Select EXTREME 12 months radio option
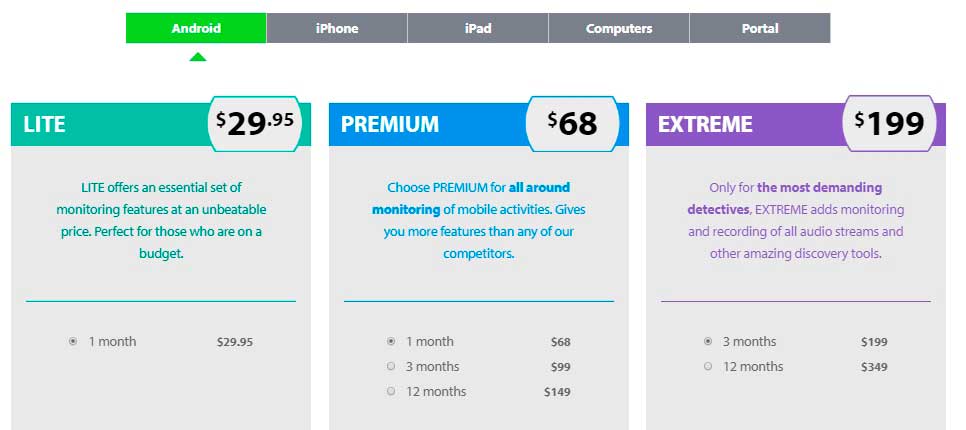 [x=708, y=367]
